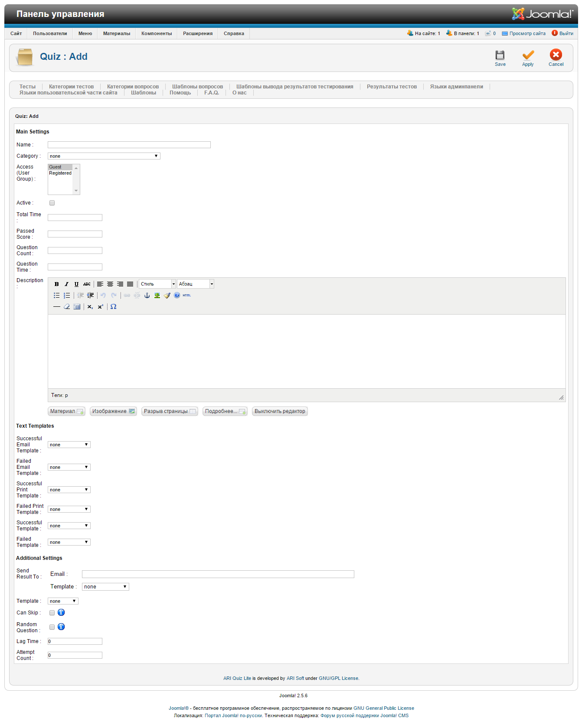582x728 pixels.
Task: Open the Пользователи menu
Action: pos(50,33)
